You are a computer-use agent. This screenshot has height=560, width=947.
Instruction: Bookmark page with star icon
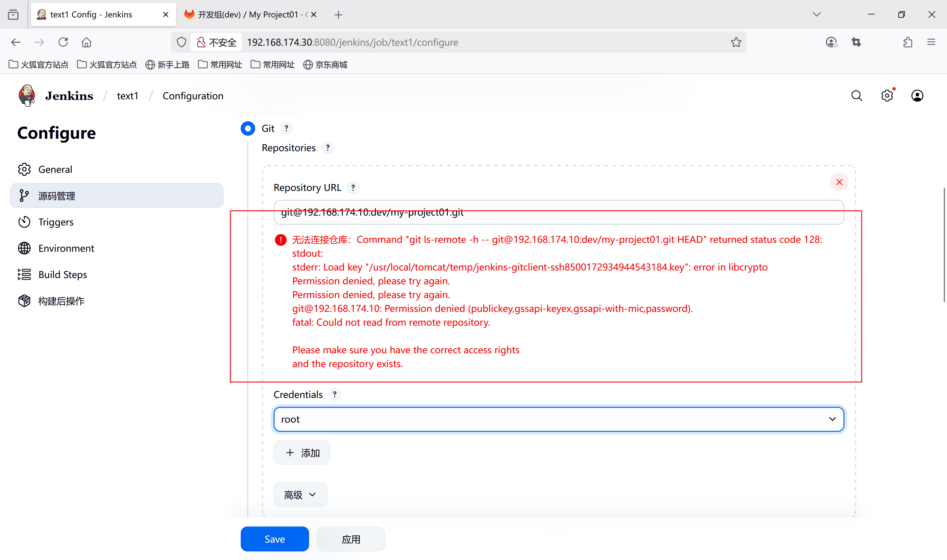(x=736, y=42)
